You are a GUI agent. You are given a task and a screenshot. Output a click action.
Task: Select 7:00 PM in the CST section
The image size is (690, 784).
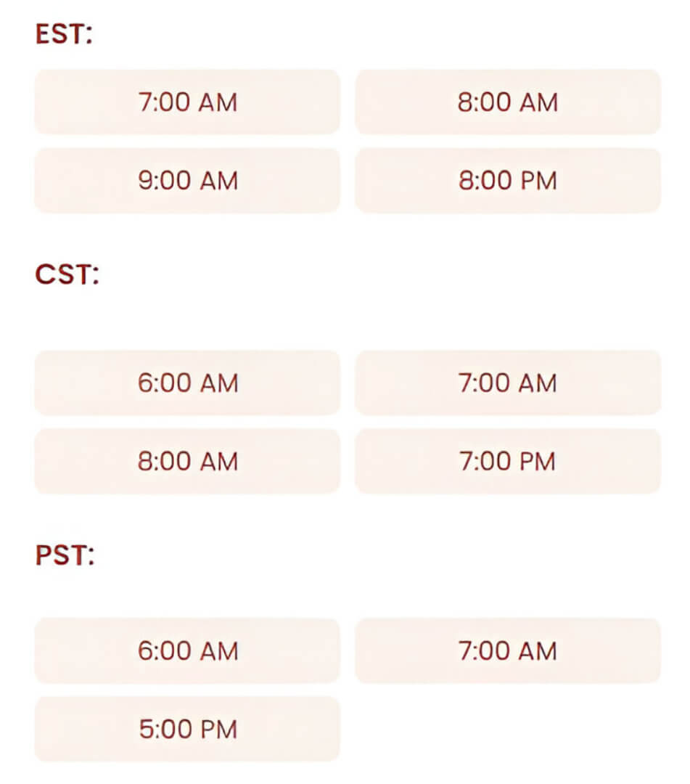pos(508,461)
